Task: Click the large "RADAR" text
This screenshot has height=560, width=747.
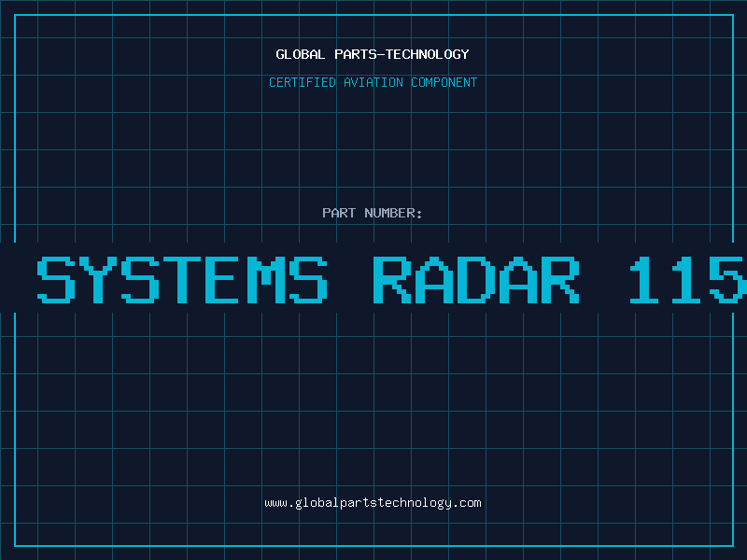Action: pos(476,278)
